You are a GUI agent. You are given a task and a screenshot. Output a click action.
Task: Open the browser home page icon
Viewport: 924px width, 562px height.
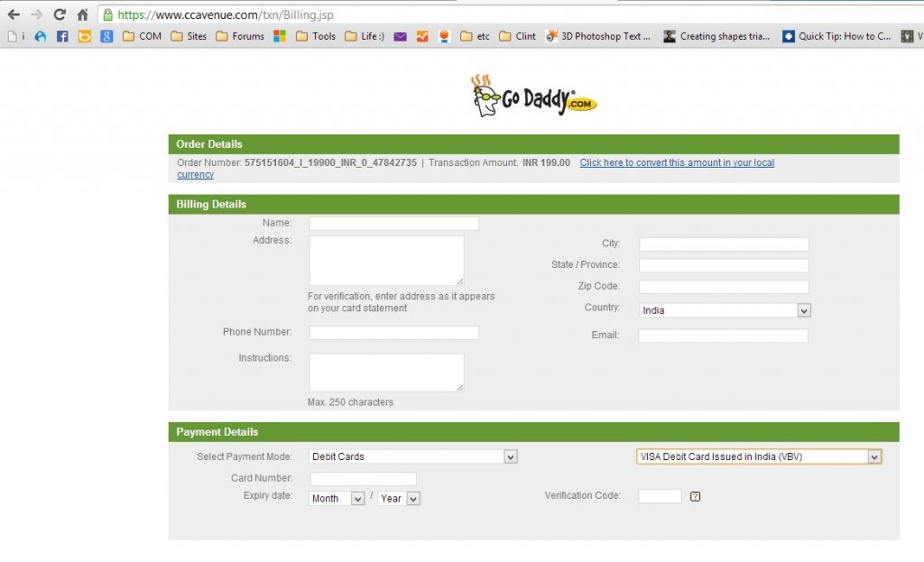pyautogui.click(x=82, y=14)
